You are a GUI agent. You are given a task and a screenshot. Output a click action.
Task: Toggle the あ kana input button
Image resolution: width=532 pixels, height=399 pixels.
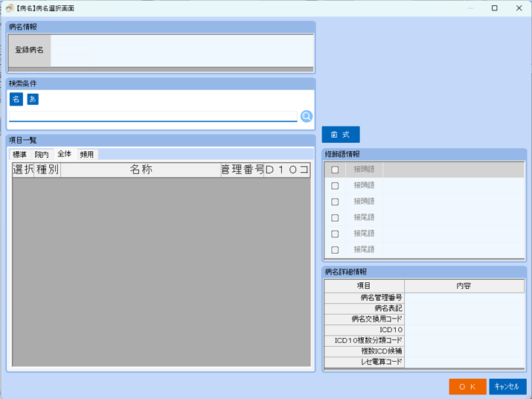point(33,99)
